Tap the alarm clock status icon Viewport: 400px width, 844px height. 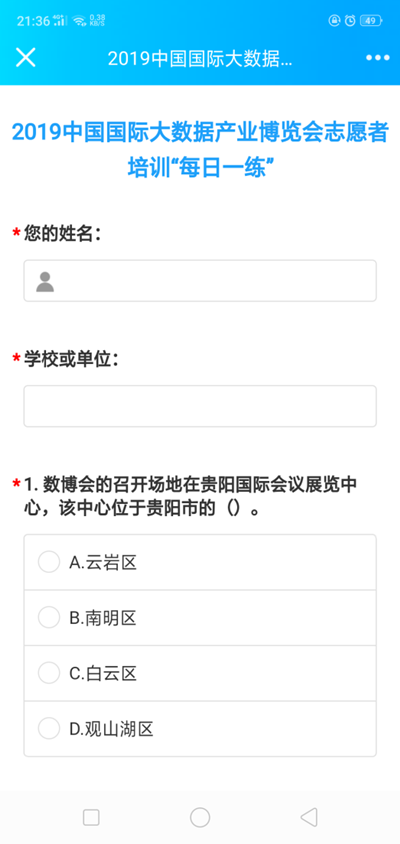pos(350,20)
